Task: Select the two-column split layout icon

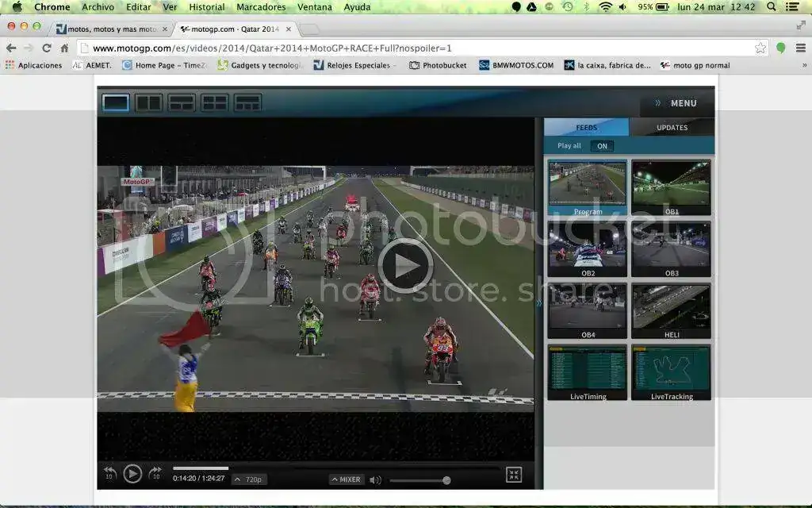Action: point(148,102)
